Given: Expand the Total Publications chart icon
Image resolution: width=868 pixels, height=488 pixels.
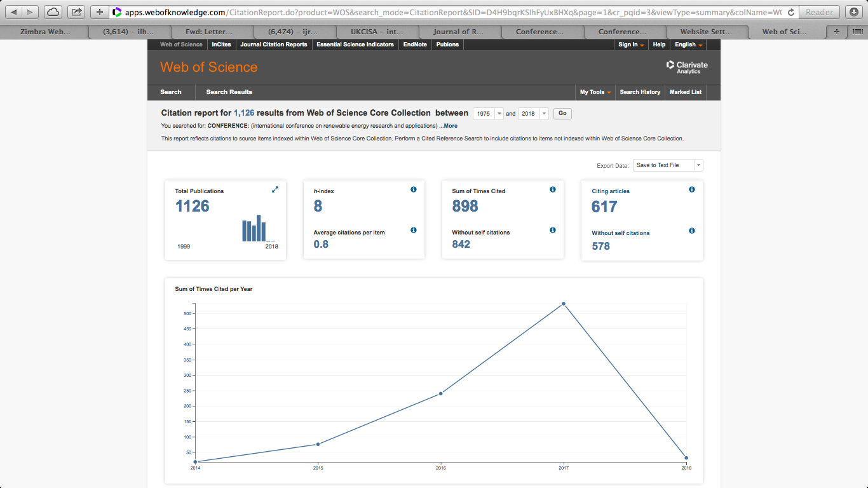Looking at the screenshot, I should coord(275,189).
